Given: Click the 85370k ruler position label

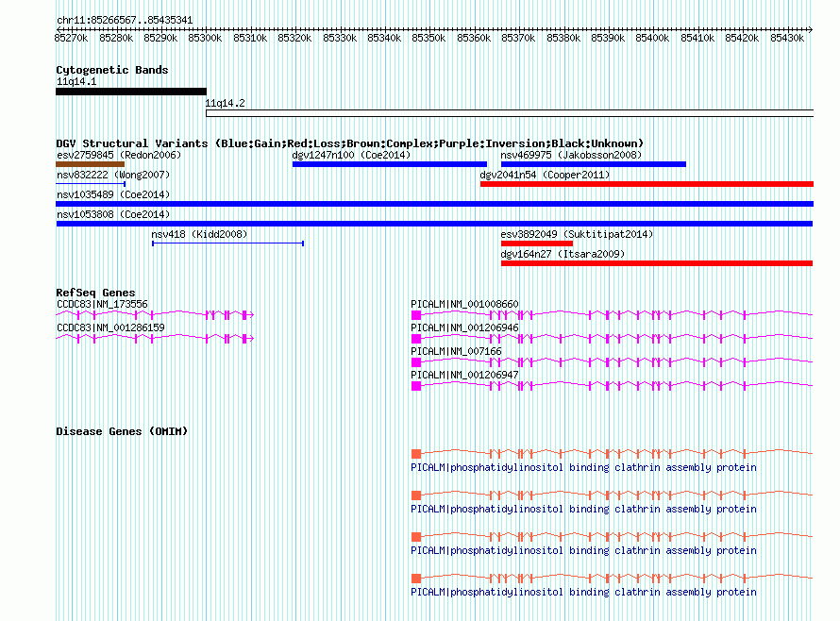Looking at the screenshot, I should pyautogui.click(x=518, y=38).
